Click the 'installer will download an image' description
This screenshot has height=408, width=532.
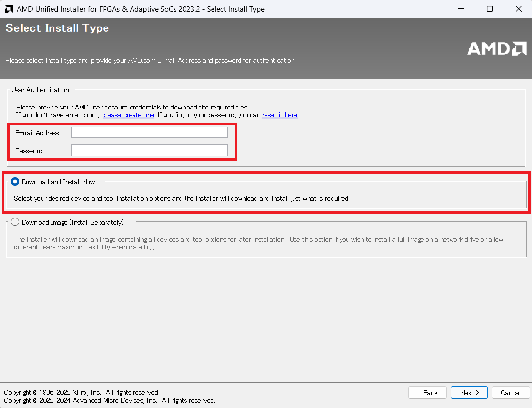click(259, 243)
